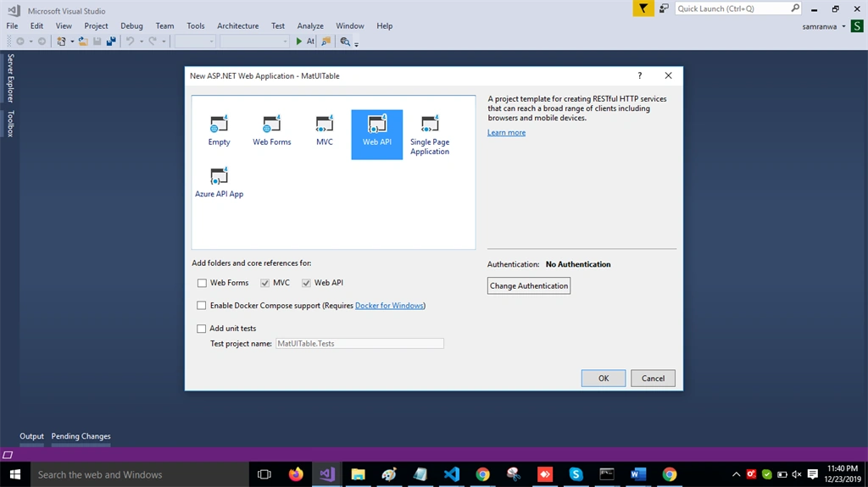
Task: Click the dialog help question mark
Action: [x=639, y=76]
